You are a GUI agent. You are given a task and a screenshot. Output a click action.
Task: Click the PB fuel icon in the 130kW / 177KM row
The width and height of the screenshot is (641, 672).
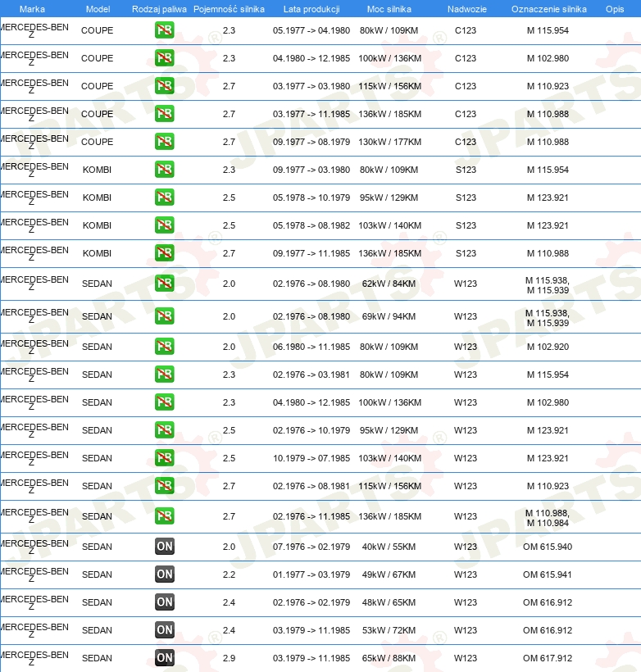[x=165, y=142]
